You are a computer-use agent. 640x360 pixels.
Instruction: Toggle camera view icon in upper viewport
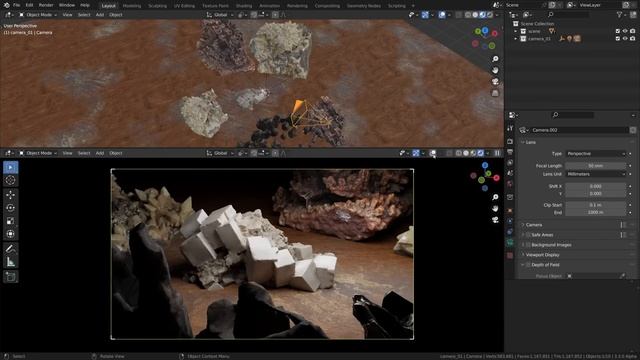pos(495,82)
